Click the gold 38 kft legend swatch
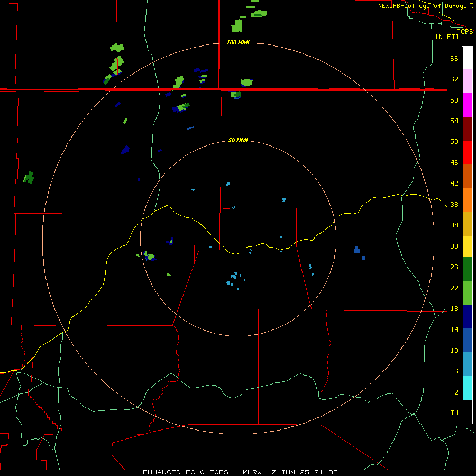The image size is (476, 476). 467,224
